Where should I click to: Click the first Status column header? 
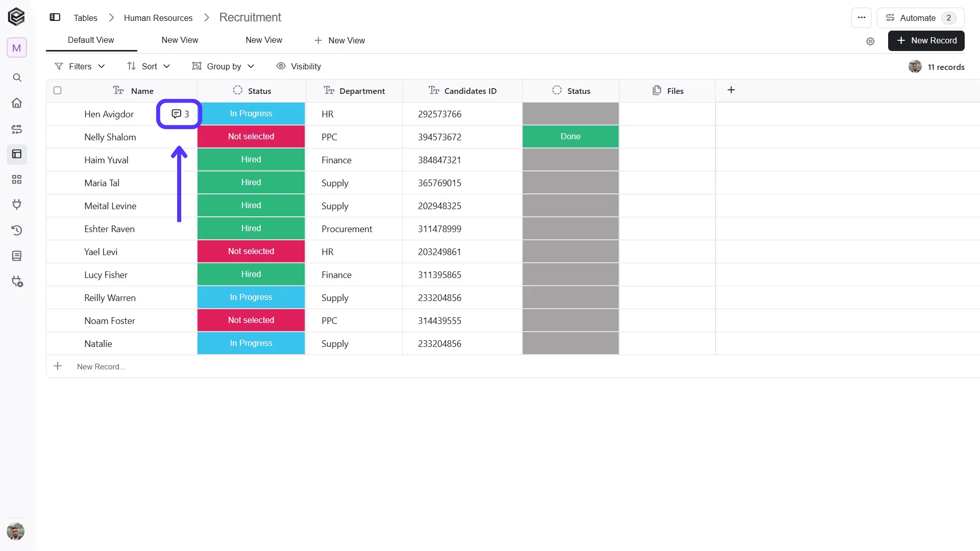[252, 91]
